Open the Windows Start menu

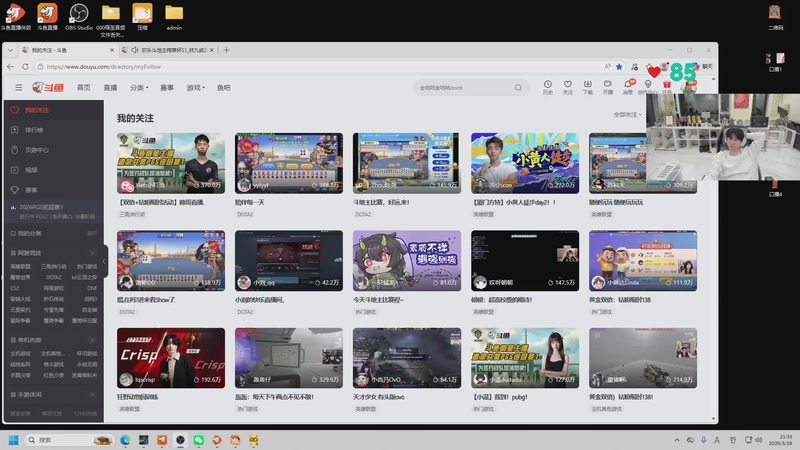click(x=14, y=440)
